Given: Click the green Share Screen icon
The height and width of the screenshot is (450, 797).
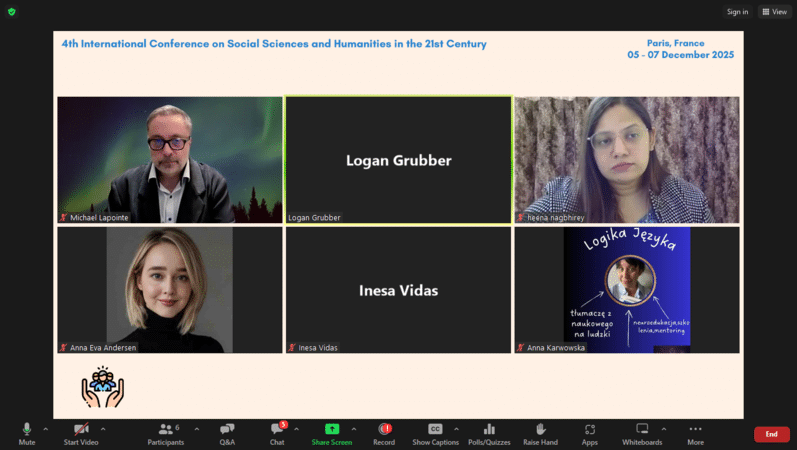Looking at the screenshot, I should point(331,429).
